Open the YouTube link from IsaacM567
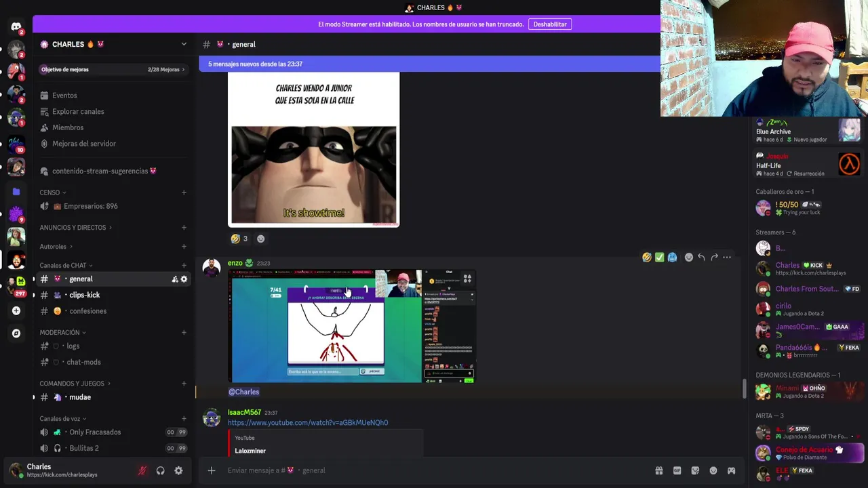Image resolution: width=868 pixels, height=488 pixels. click(x=308, y=423)
